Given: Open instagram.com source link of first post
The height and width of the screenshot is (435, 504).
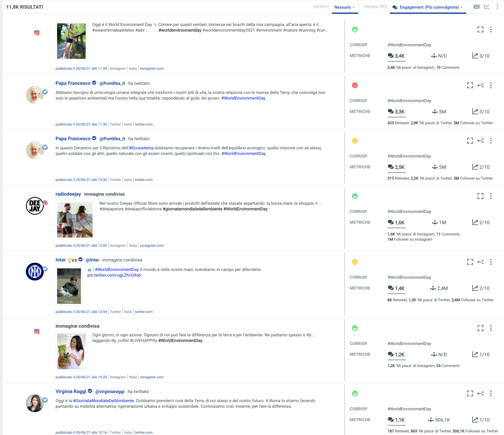Looking at the screenshot, I should click(152, 69).
